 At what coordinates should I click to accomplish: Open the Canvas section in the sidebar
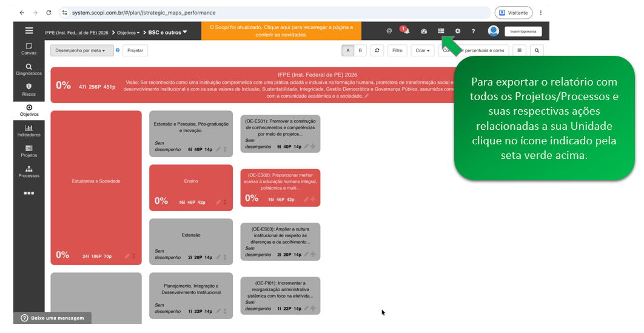coord(29,49)
